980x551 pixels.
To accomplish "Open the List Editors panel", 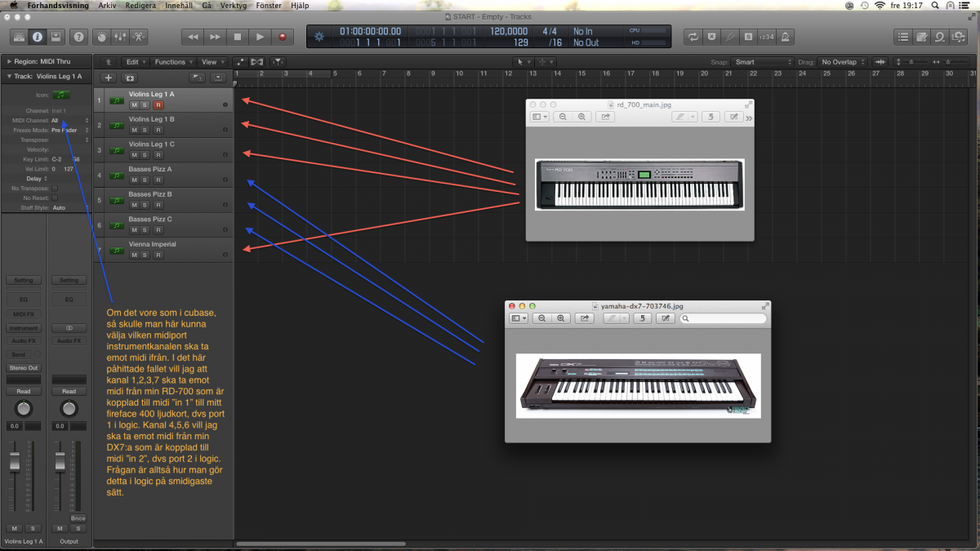I will pos(902,37).
